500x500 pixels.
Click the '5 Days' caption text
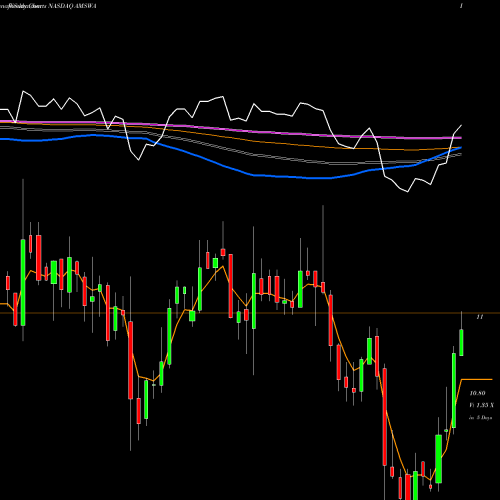[x=484, y=417]
